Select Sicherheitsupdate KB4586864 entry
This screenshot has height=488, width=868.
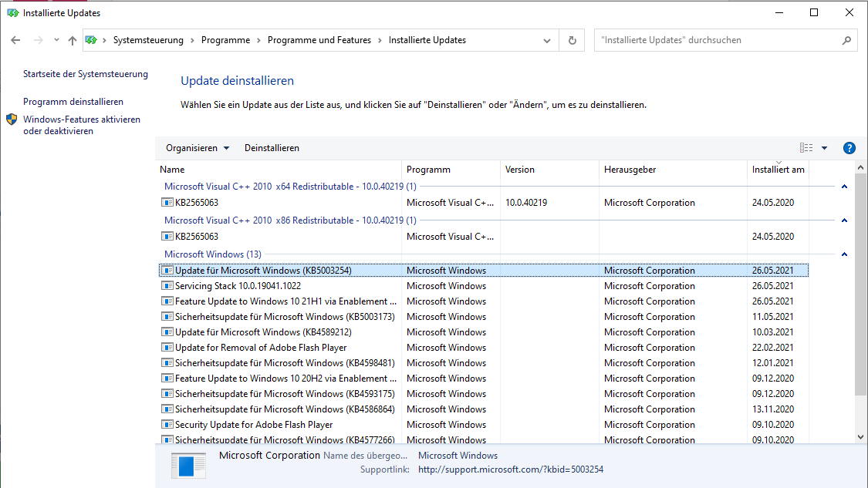click(x=483, y=409)
